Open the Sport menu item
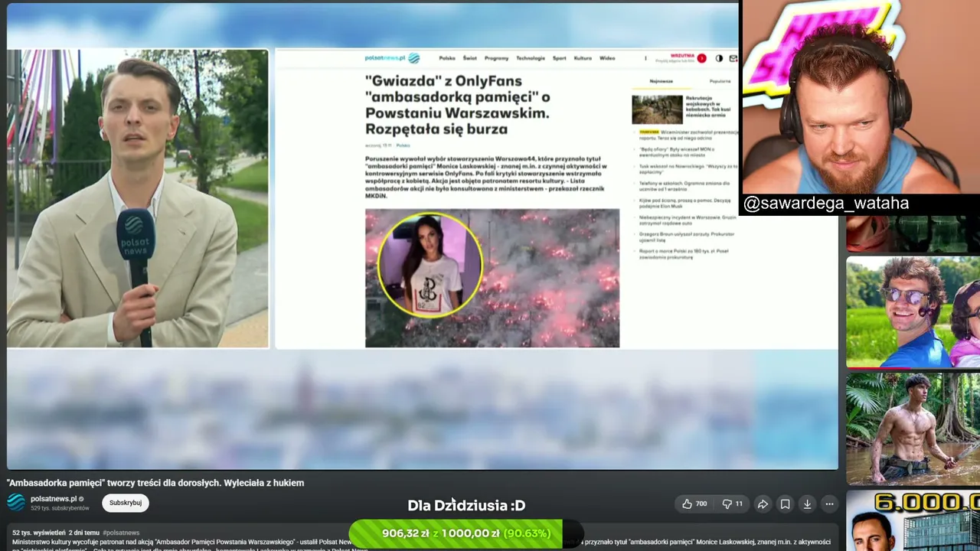The image size is (980, 551). 560,58
